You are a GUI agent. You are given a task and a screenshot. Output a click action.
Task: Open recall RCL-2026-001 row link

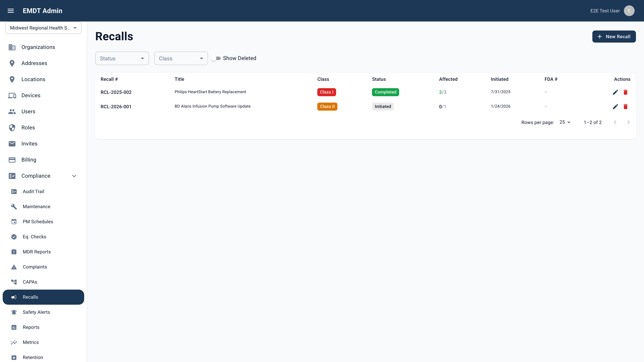coord(116,107)
